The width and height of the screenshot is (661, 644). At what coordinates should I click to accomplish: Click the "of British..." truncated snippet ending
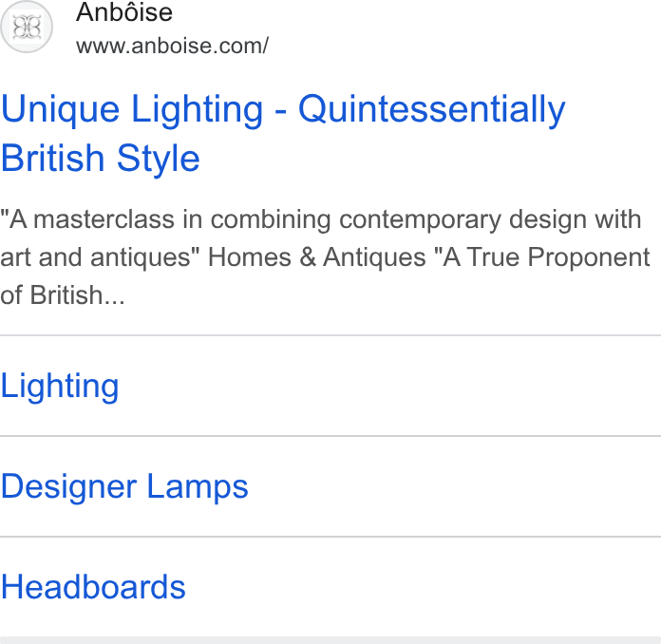pyautogui.click(x=63, y=294)
